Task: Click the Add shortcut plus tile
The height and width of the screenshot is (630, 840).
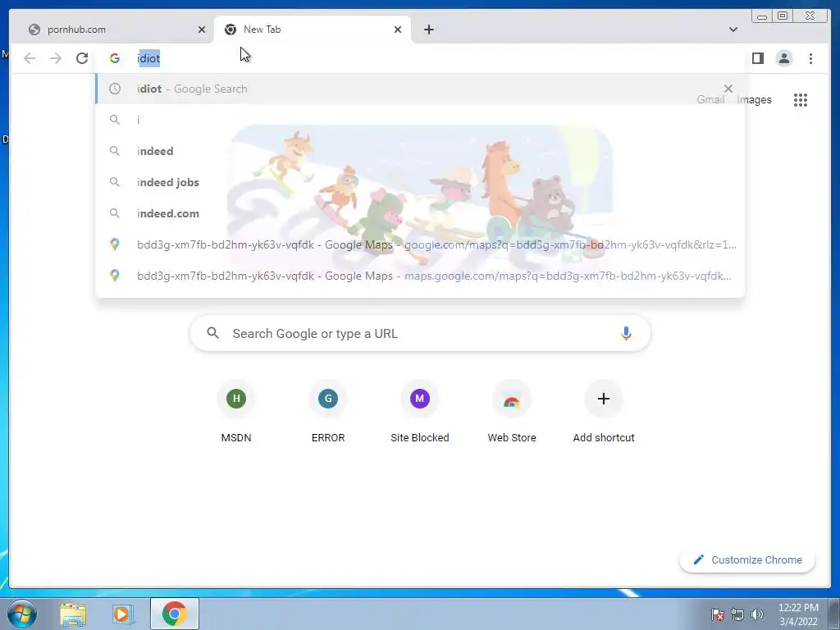Action: 604,412
